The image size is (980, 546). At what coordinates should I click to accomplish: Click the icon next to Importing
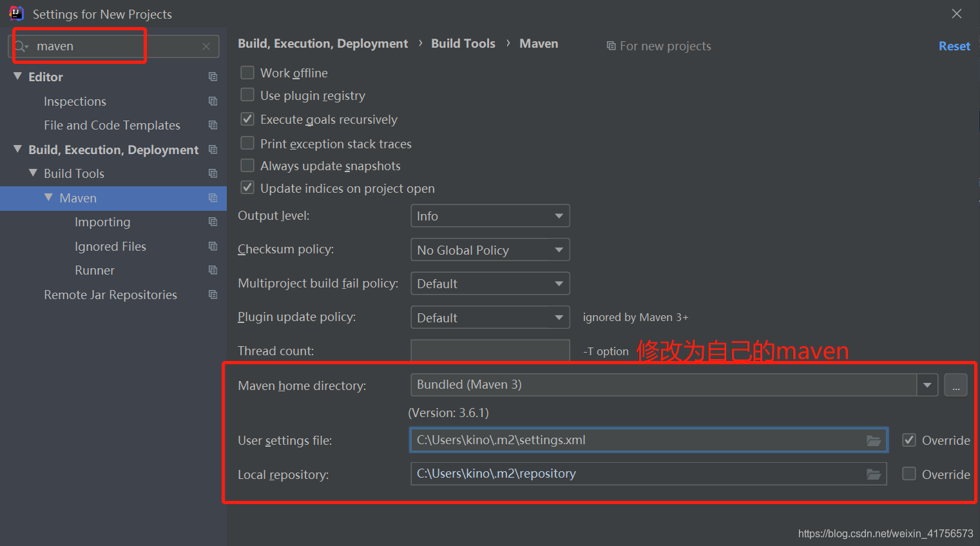(213, 222)
